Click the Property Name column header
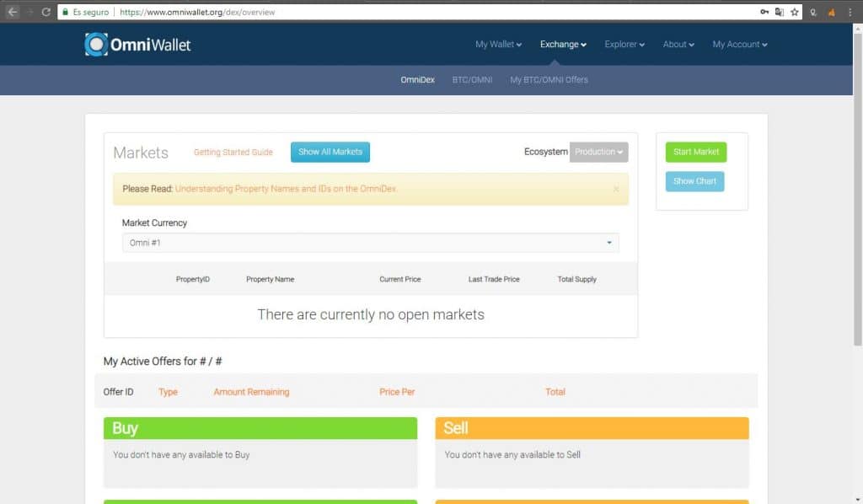863x504 pixels. point(270,280)
